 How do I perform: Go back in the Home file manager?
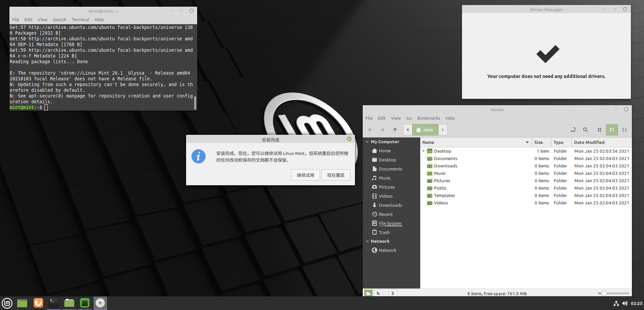click(x=370, y=130)
